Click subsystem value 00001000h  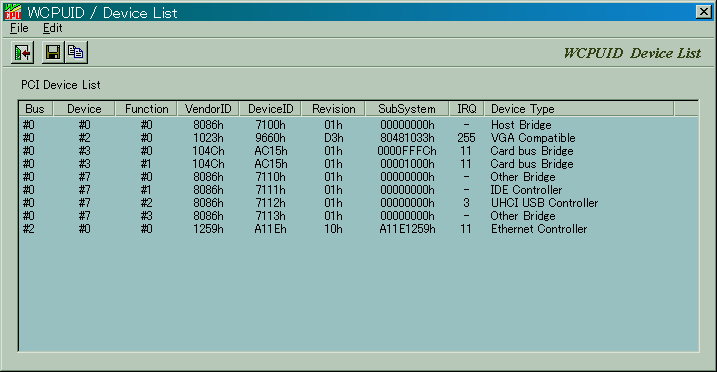point(407,164)
